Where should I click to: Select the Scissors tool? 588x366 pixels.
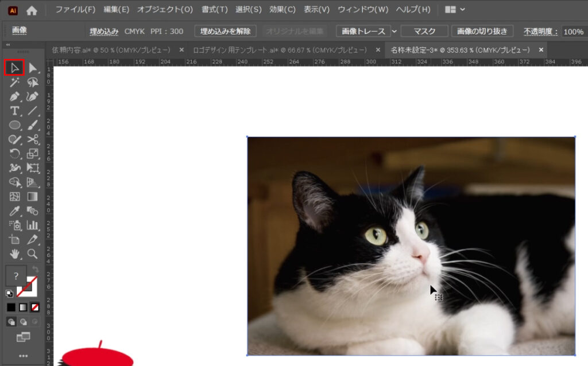(33, 139)
